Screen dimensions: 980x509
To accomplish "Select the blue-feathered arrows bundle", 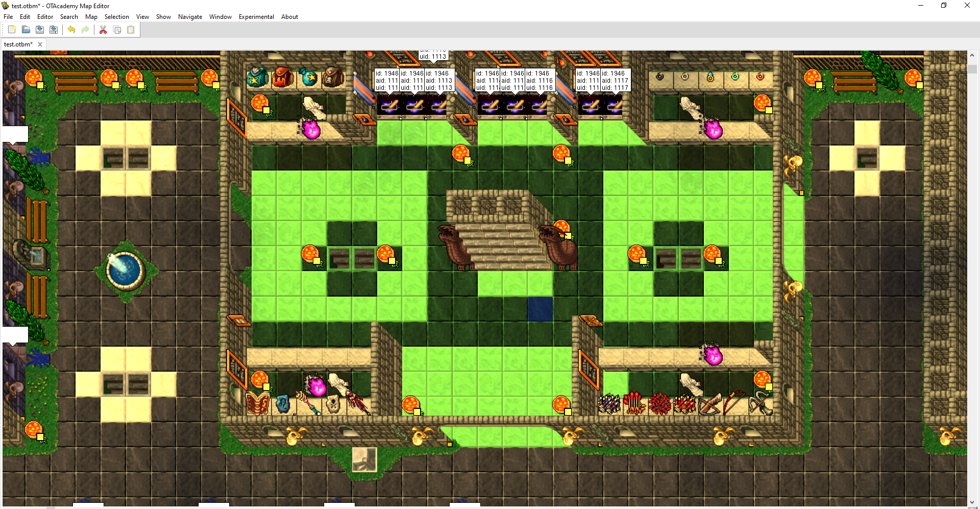I will (609, 404).
